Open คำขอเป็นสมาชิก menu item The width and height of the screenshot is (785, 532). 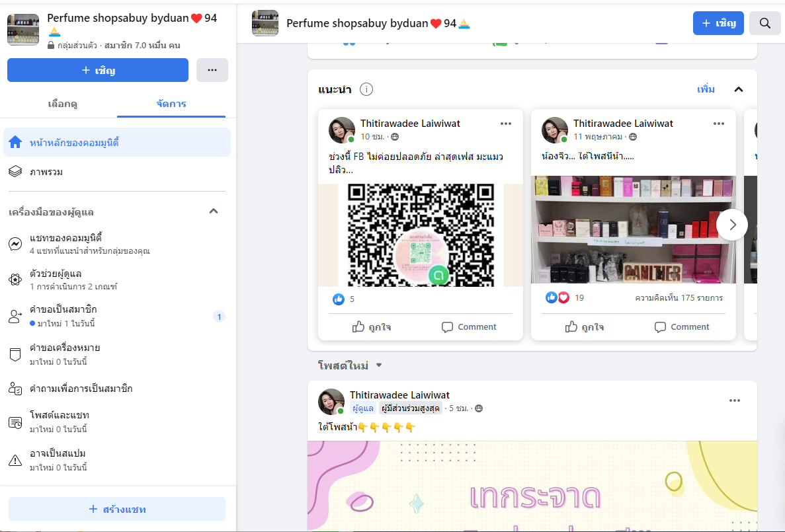click(116, 317)
